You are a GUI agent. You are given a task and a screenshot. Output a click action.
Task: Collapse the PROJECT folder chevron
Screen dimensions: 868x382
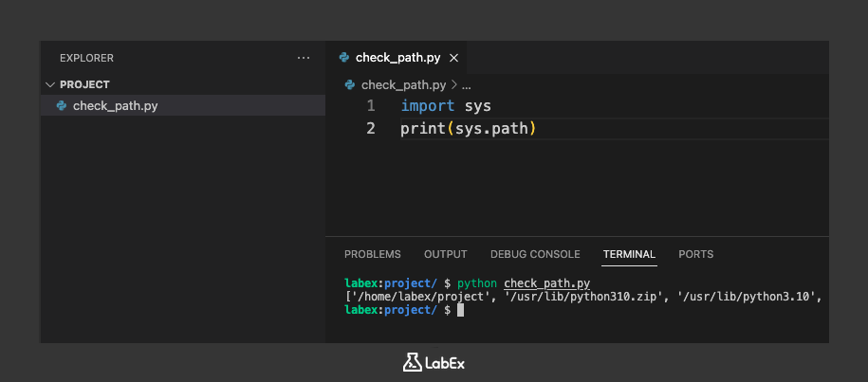point(50,84)
